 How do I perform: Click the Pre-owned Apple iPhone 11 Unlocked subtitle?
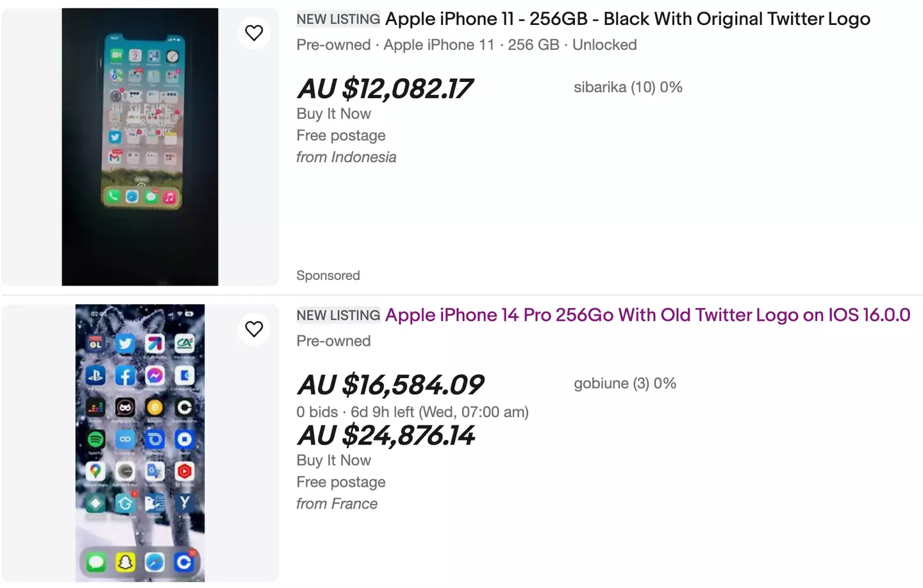pos(466,45)
